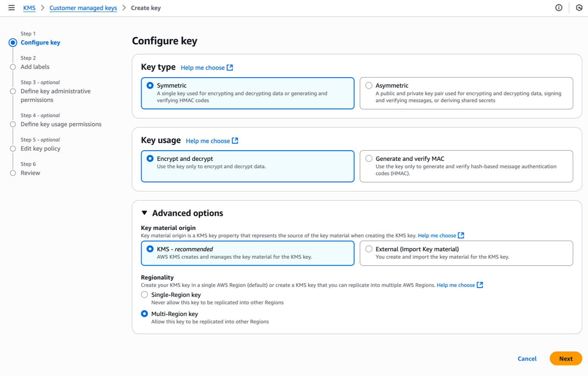Select External (Import Key material) origin
This screenshot has height=376, width=588.
(x=369, y=249)
